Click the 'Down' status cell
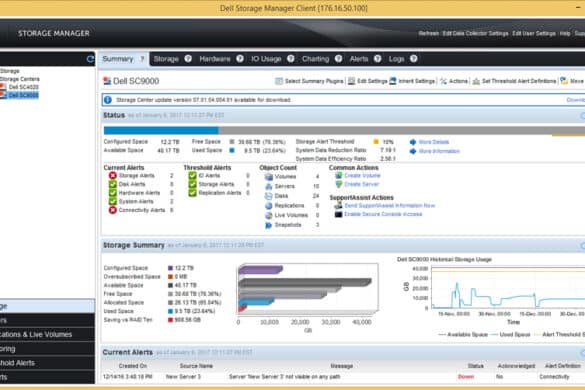Screen dimensions: 585x390 click(466, 377)
